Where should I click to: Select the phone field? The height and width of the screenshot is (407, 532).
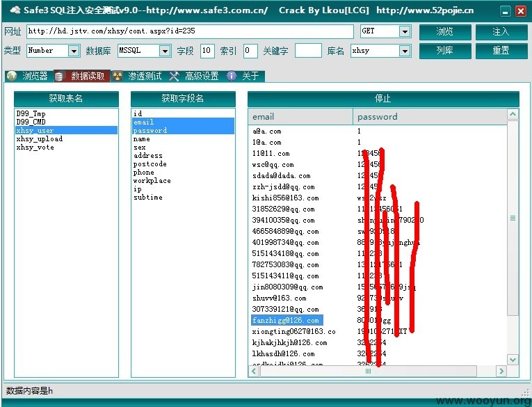pyautogui.click(x=183, y=172)
